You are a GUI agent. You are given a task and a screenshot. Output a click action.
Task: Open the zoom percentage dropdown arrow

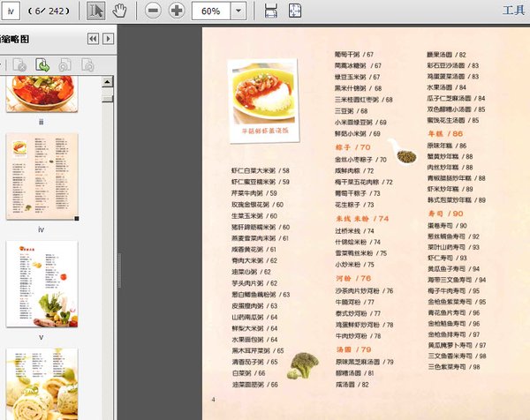pyautogui.click(x=239, y=11)
